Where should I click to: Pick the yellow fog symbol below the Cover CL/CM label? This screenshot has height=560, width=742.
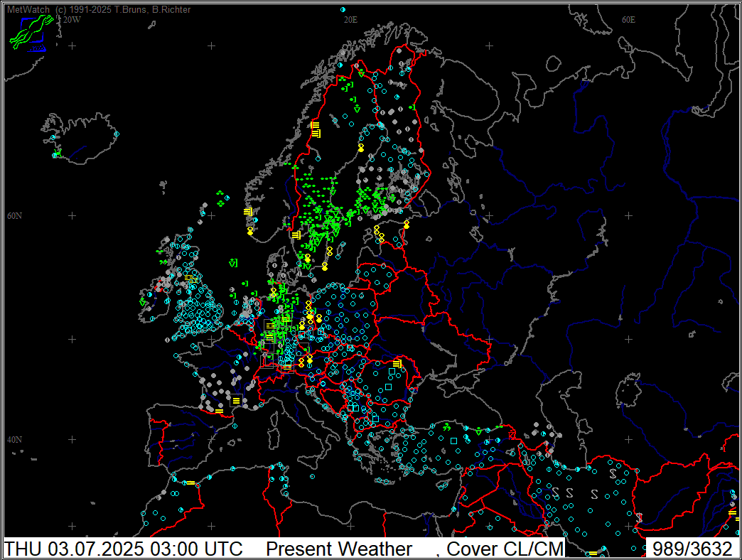(593, 554)
